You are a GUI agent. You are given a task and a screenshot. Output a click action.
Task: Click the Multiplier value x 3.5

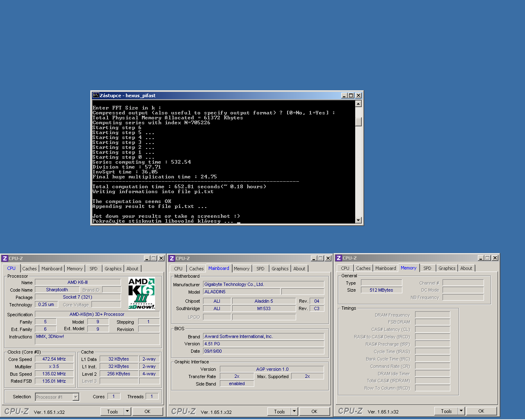coord(54,366)
